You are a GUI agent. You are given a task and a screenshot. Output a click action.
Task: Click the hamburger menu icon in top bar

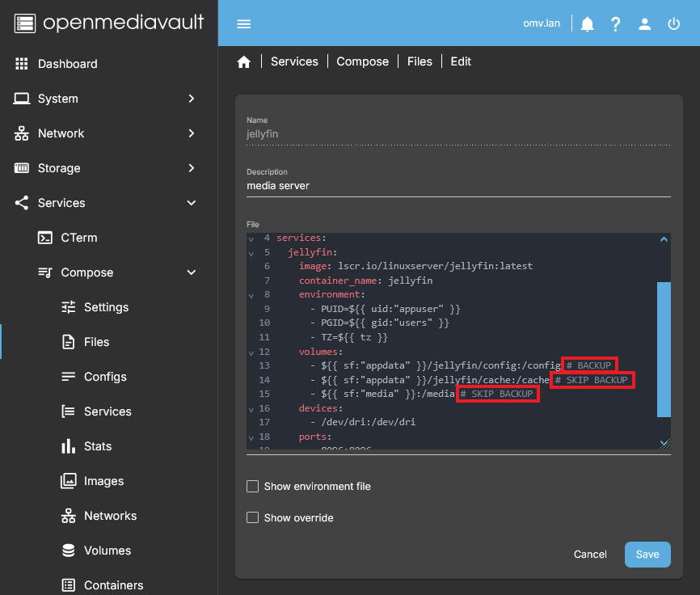pos(244,23)
